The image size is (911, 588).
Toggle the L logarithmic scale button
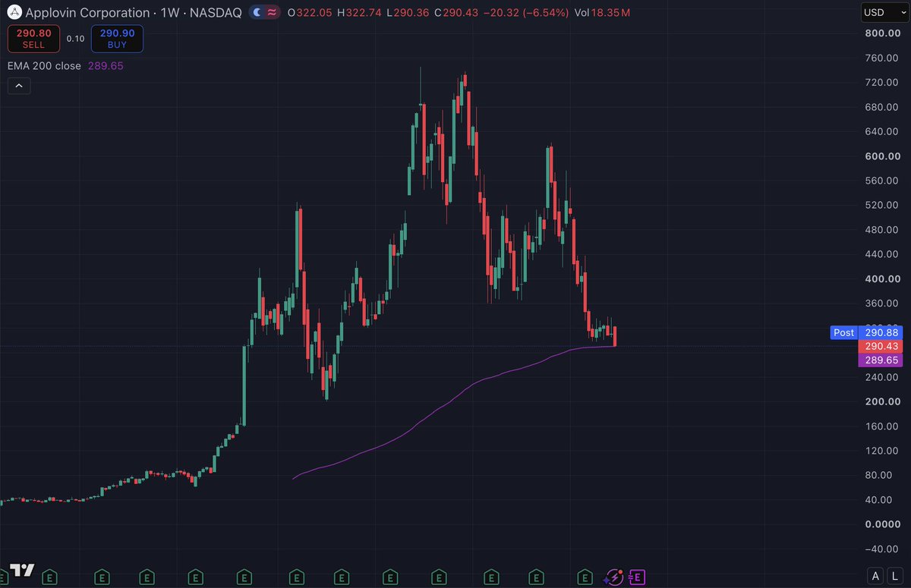click(x=895, y=574)
